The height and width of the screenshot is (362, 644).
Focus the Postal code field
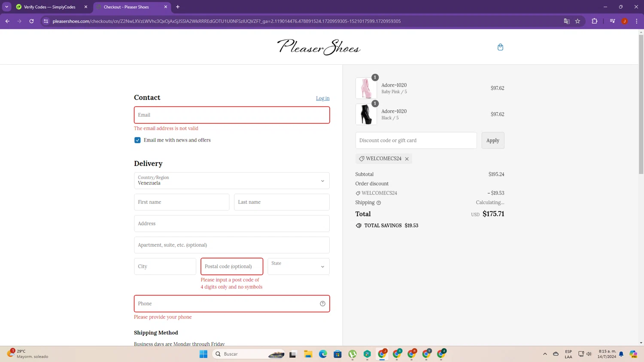[x=232, y=266]
